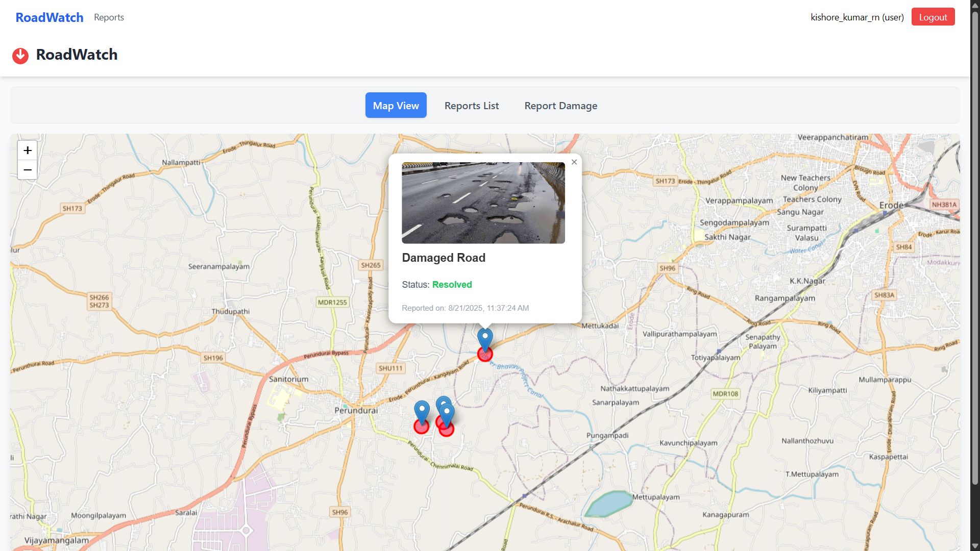Screen dimensions: 980x551
Task: Click the Reports link in navbar
Action: coord(109,17)
